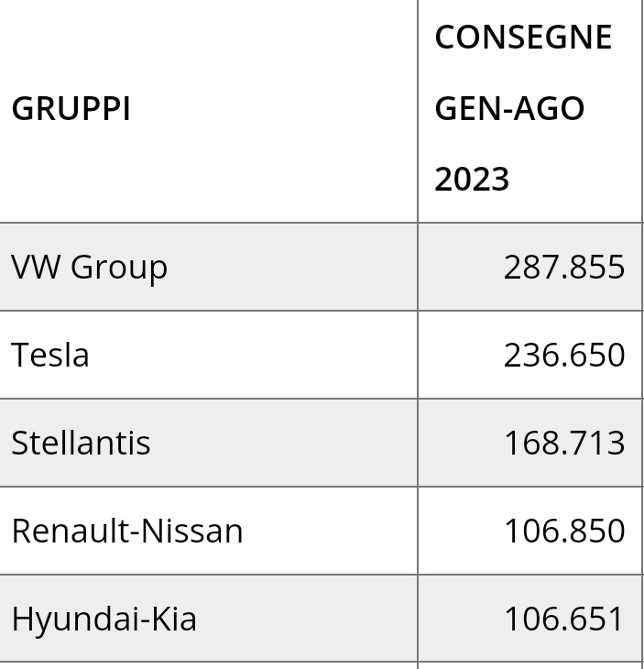Click the Tesla group name
This screenshot has width=644, height=669.
pyautogui.click(x=50, y=355)
